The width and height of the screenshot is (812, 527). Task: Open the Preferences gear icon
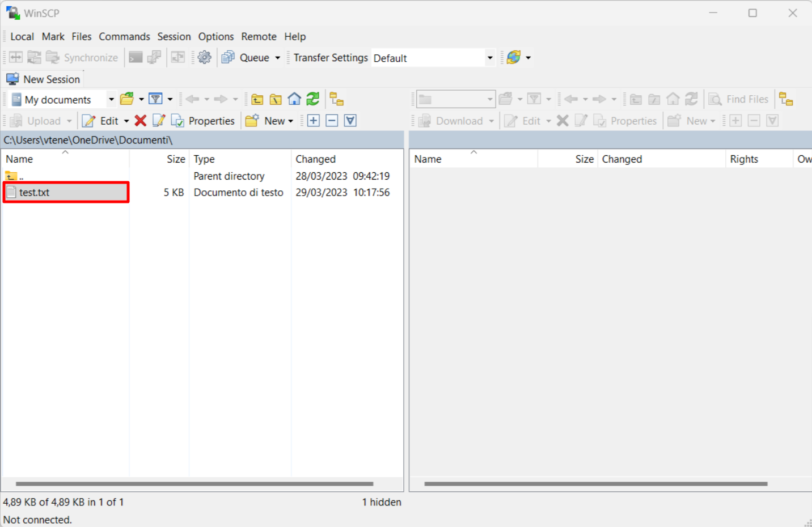(x=205, y=57)
